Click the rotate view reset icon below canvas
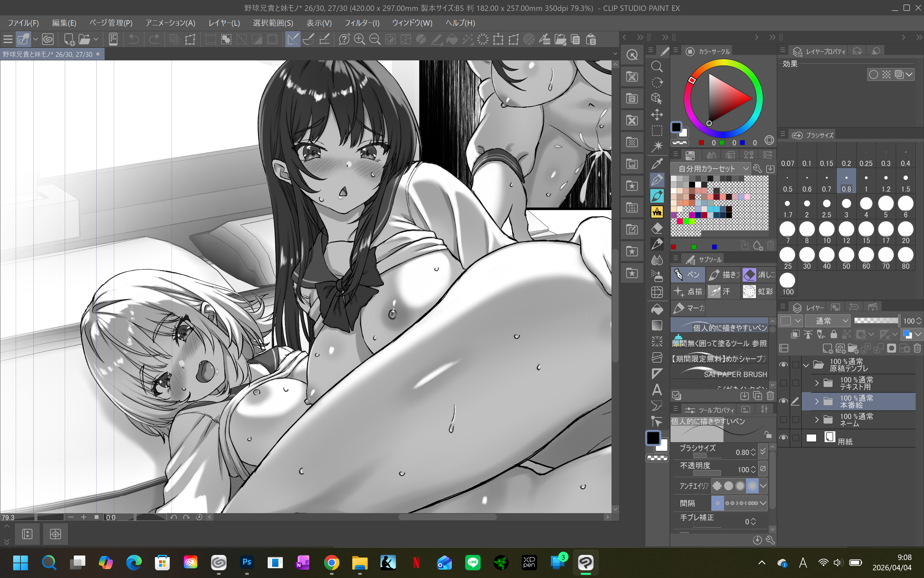The height and width of the screenshot is (578, 924). 199,517
